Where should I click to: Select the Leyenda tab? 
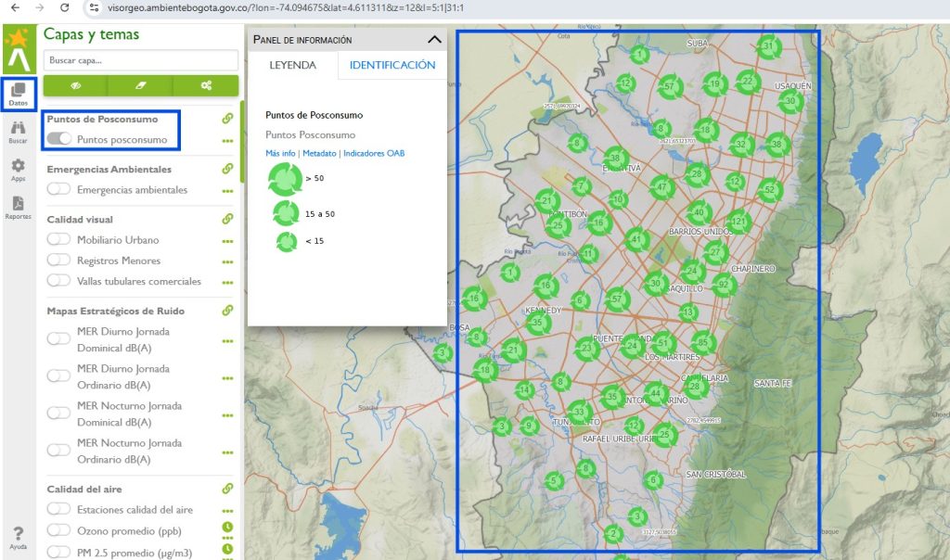tap(292, 66)
